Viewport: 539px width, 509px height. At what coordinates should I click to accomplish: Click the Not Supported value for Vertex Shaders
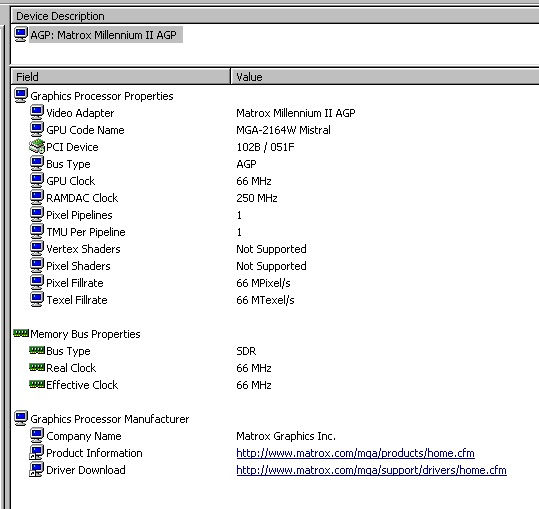pyautogui.click(x=271, y=249)
